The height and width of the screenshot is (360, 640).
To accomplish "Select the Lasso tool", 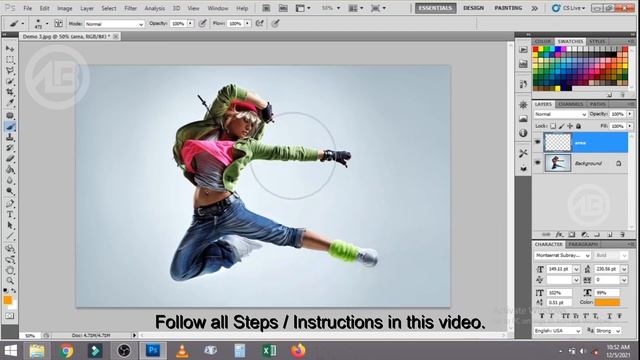I will point(10,71).
